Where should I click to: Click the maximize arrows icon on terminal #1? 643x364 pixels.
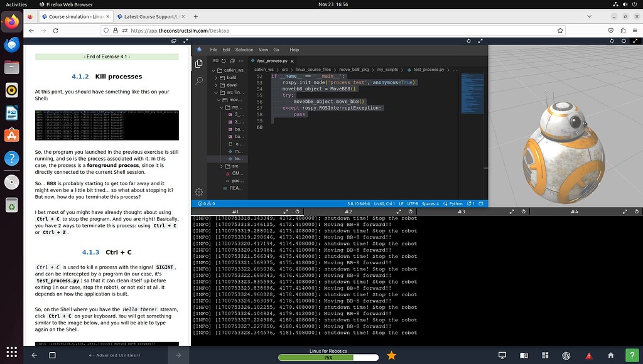(286, 211)
